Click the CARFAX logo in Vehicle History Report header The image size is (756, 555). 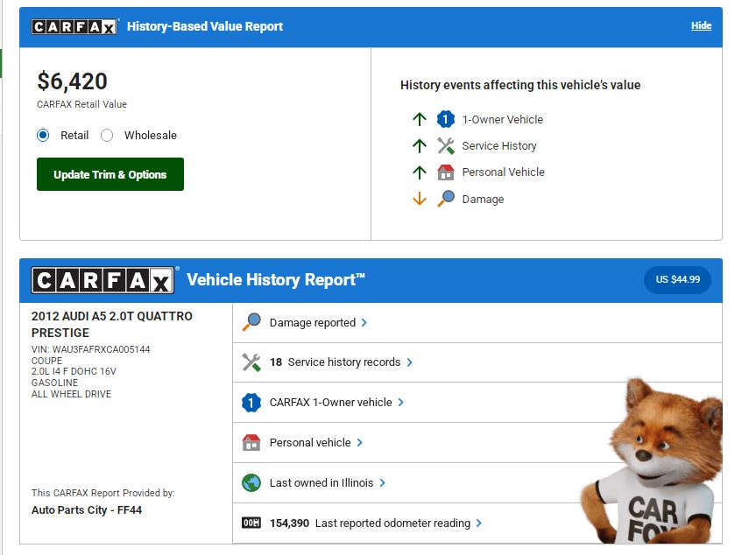tap(103, 280)
